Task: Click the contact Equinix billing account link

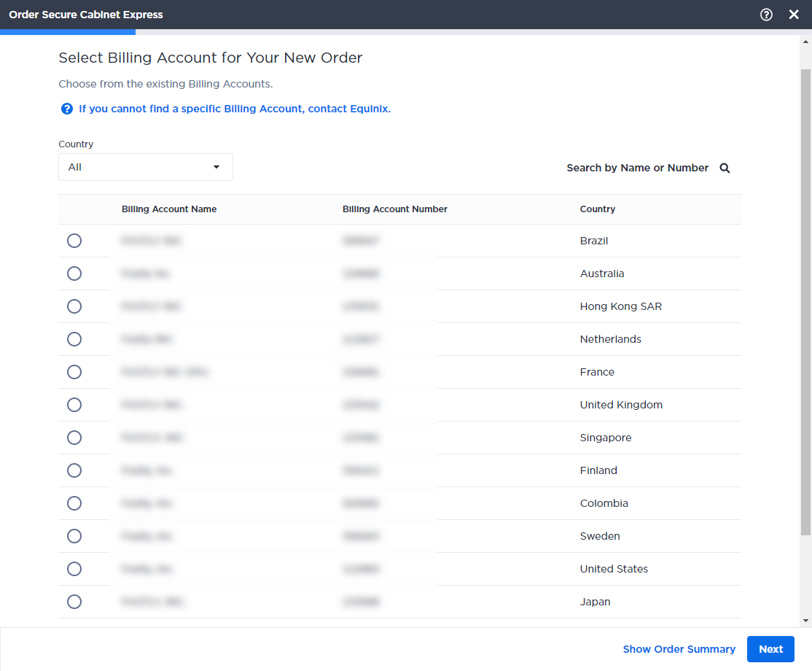Action: pyautogui.click(x=235, y=109)
